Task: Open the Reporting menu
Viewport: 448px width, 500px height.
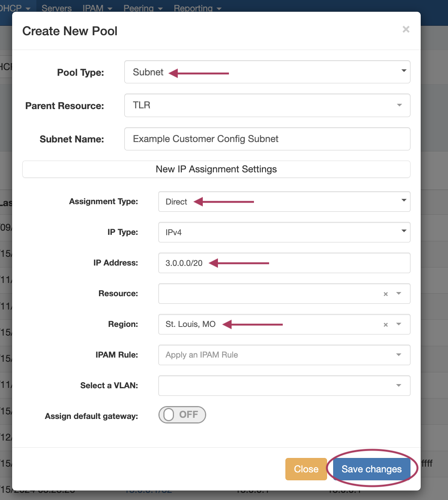Action: click(x=197, y=8)
